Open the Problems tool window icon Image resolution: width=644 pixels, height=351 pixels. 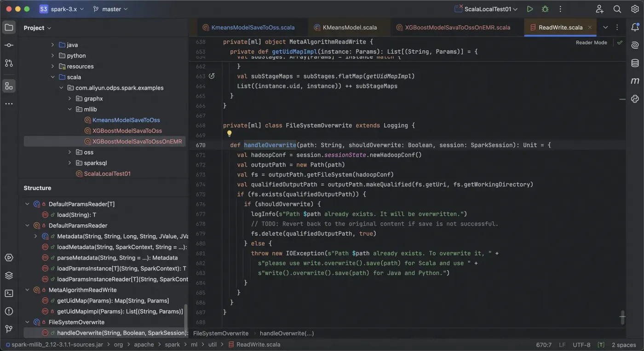coord(9,311)
